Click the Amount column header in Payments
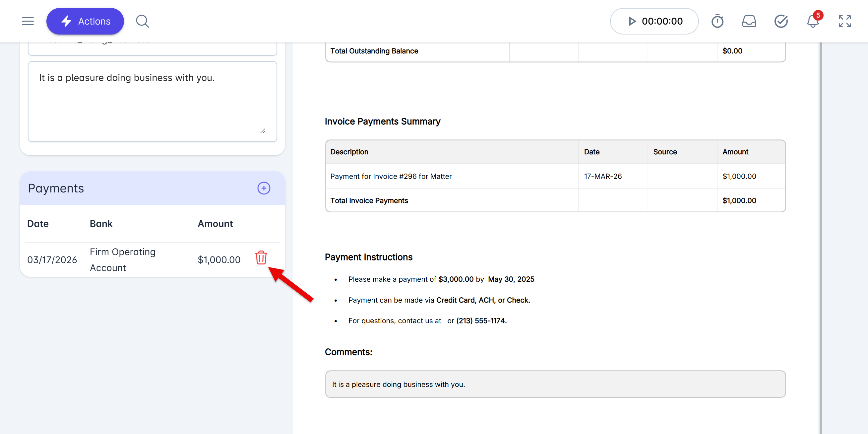Screen dimensions: 868x434 click(215, 224)
